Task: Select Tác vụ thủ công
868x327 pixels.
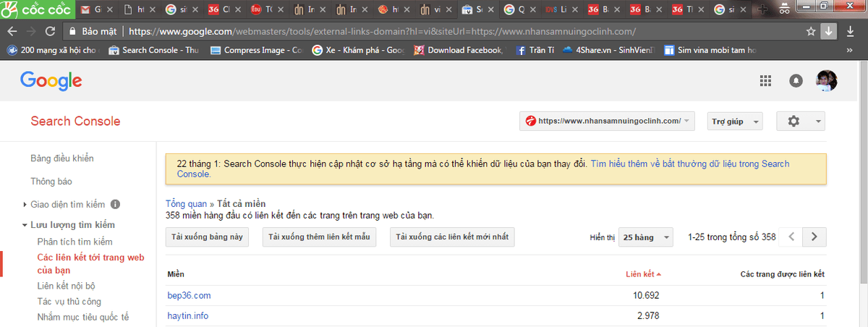Action: 69,302
